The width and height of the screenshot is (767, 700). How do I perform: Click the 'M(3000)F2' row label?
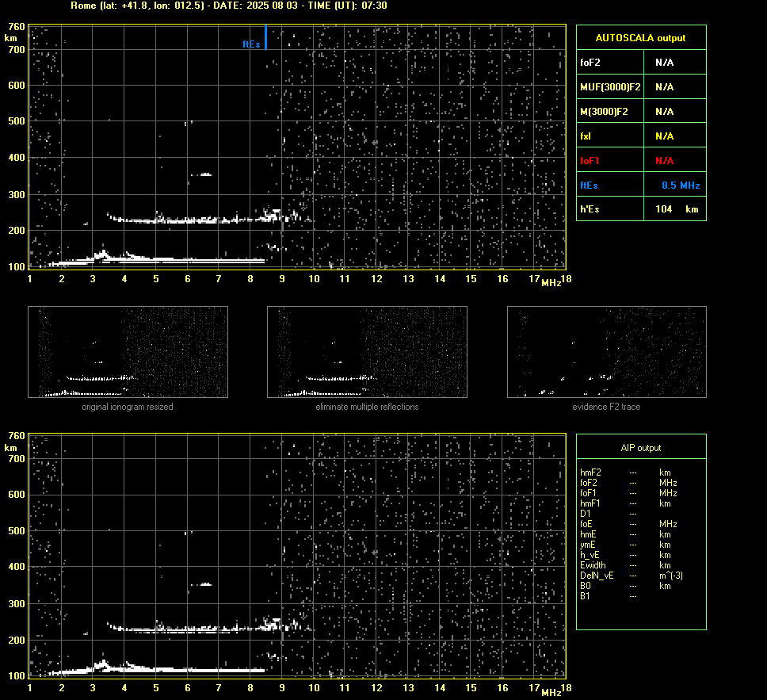[x=604, y=112]
